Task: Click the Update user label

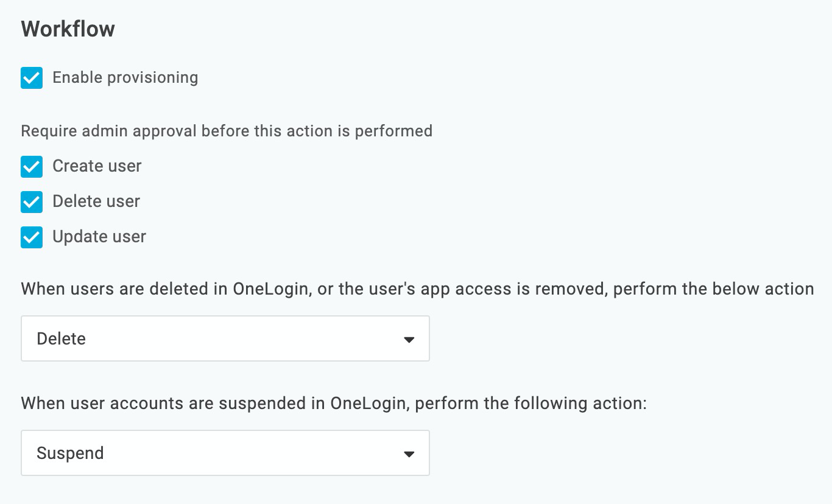Action: [99, 237]
